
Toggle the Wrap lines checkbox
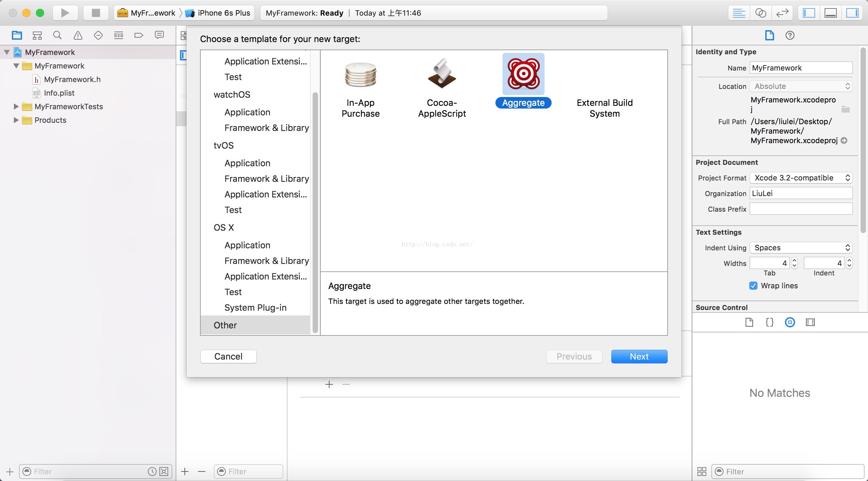pos(753,286)
